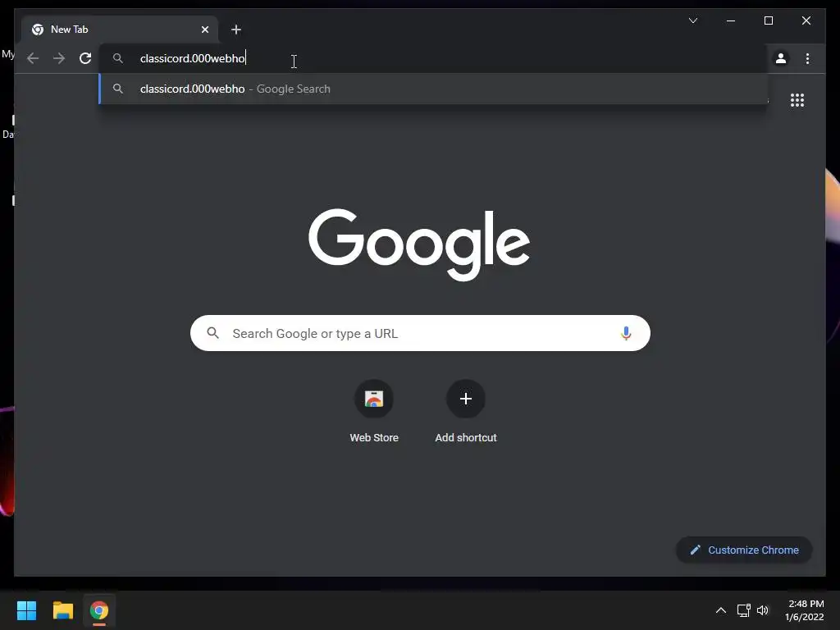This screenshot has width=840, height=630.
Task: Close the New Tab tab
Action: click(205, 30)
